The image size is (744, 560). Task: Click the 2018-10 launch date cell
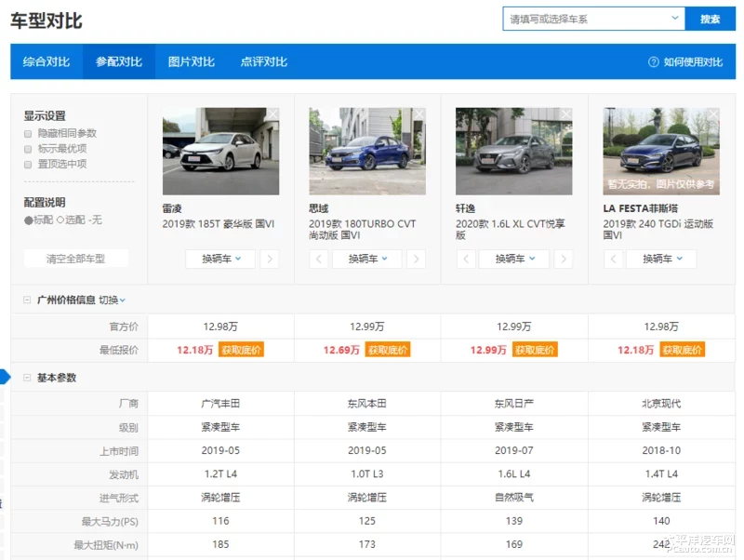[x=661, y=450]
